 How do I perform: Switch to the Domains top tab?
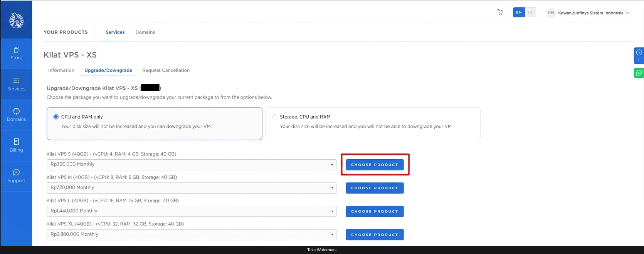[x=145, y=32]
